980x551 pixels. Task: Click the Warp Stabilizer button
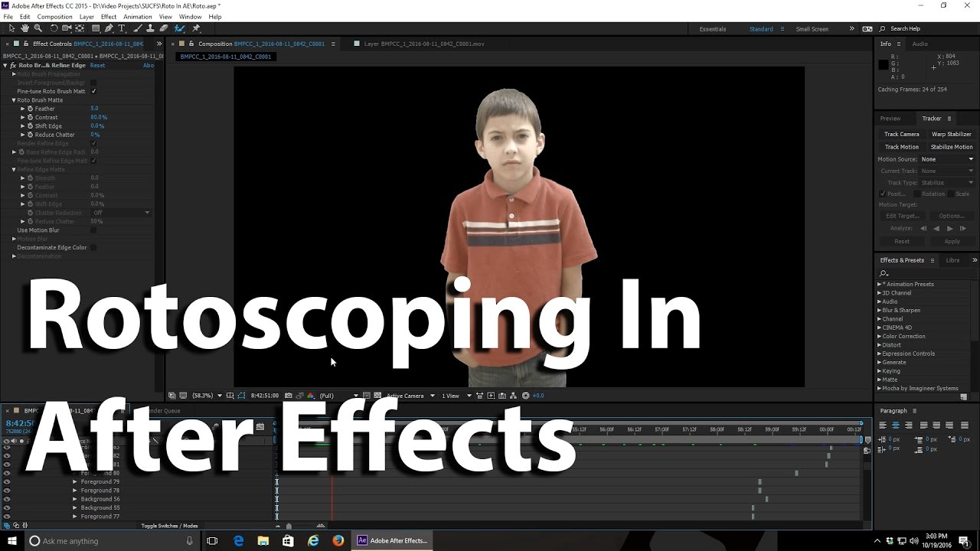pyautogui.click(x=951, y=134)
